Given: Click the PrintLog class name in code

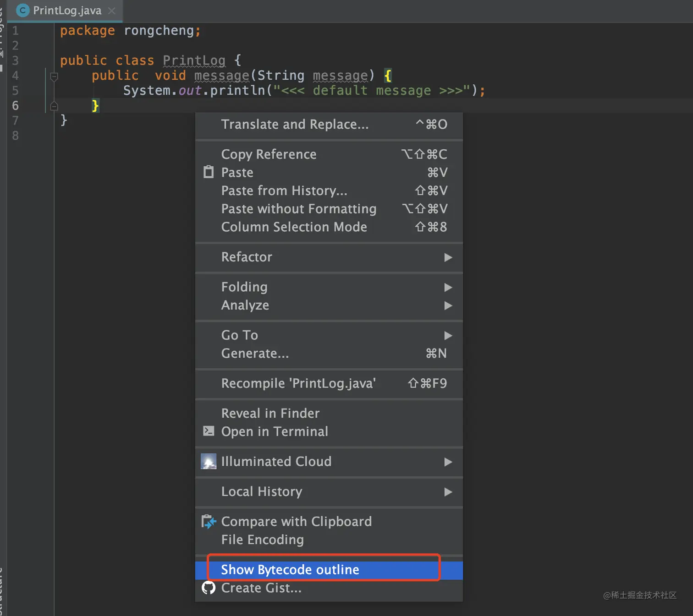Looking at the screenshot, I should pyautogui.click(x=194, y=60).
